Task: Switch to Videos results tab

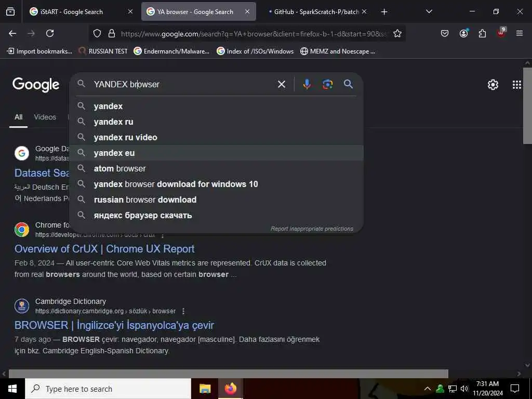Action: 45,117
